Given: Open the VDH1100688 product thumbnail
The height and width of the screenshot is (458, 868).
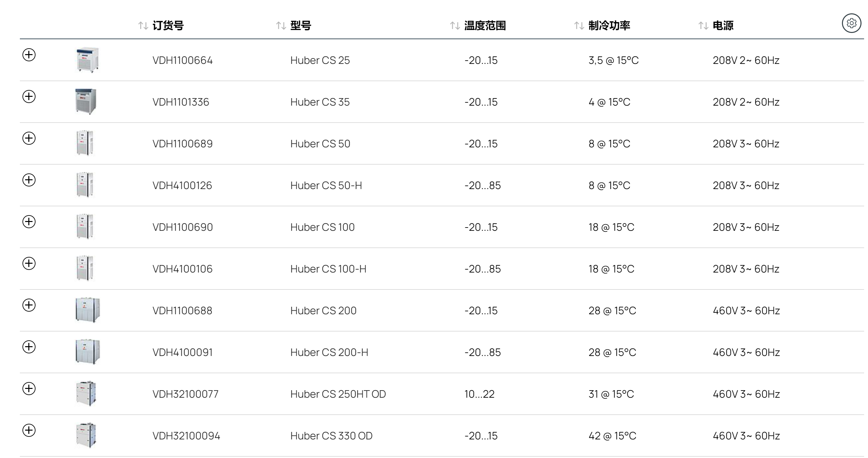Looking at the screenshot, I should (88, 310).
